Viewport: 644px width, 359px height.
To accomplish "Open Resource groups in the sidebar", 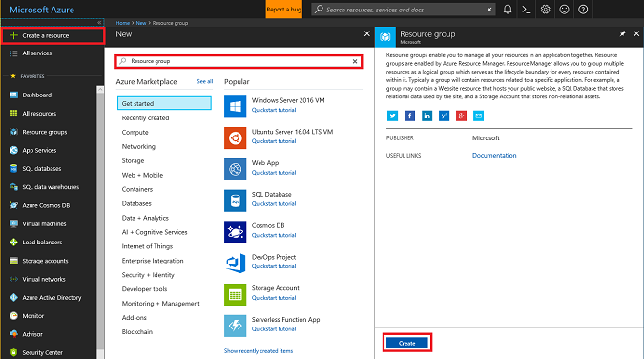I will [x=44, y=132].
